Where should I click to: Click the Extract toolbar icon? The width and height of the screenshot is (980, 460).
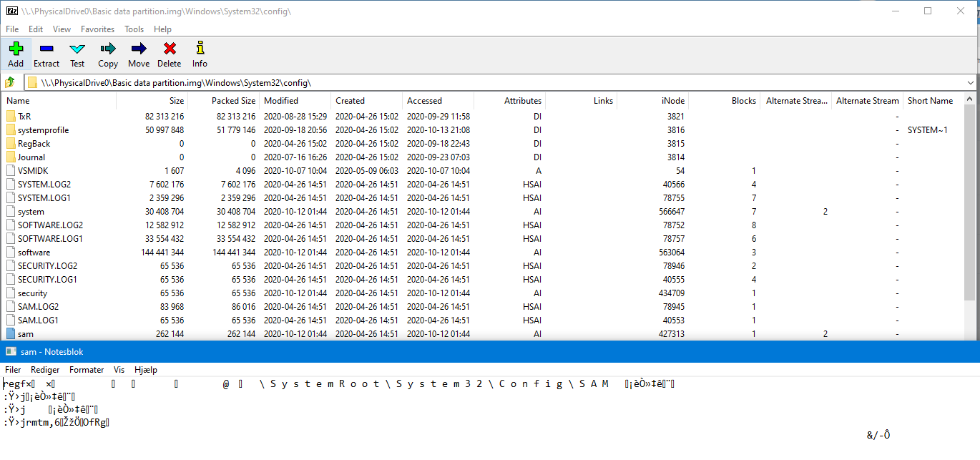coord(46,49)
